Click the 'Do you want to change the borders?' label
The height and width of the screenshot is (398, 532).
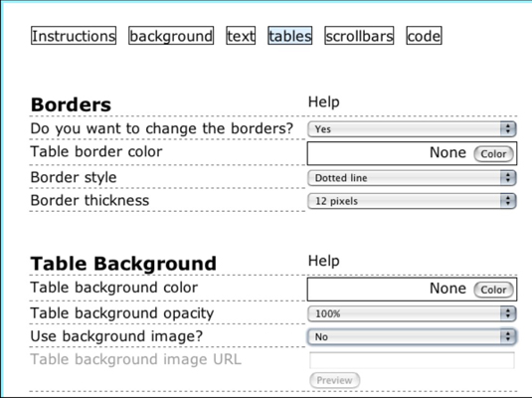tap(162, 128)
